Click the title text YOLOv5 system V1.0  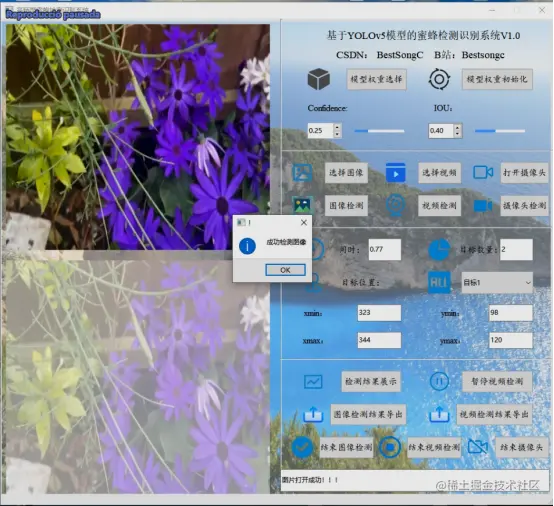coord(423,36)
